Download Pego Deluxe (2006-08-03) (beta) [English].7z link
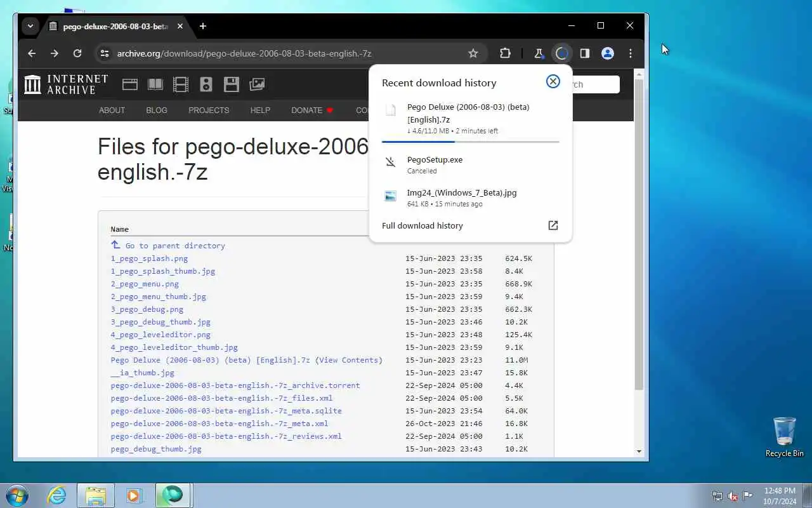 (x=211, y=360)
